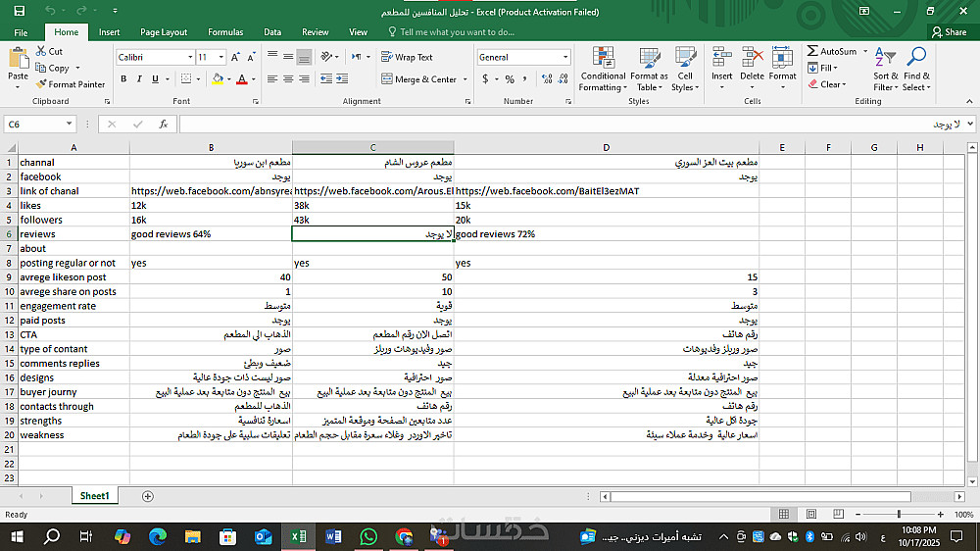Screen dimensions: 980x551
Task: Open Merge & Center dropdown arrow
Action: tap(465, 79)
